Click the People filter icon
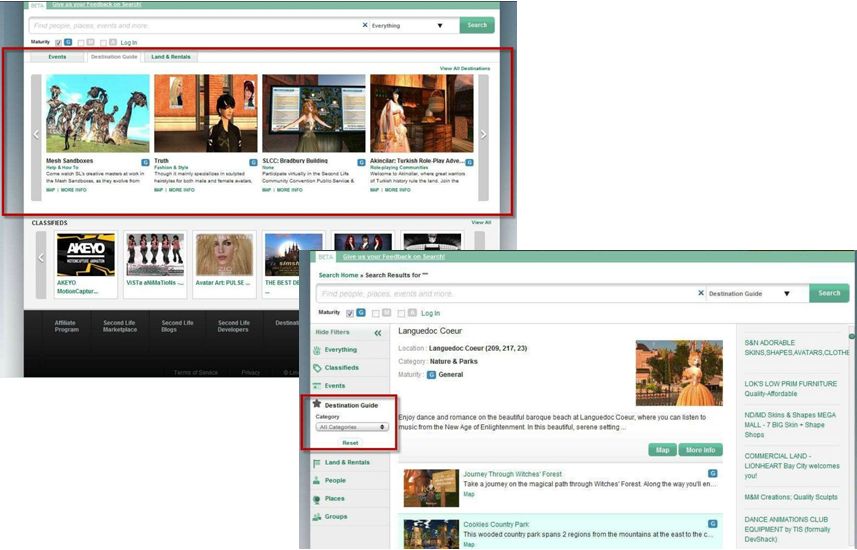Viewport: 857px width, 550px height. (317, 481)
